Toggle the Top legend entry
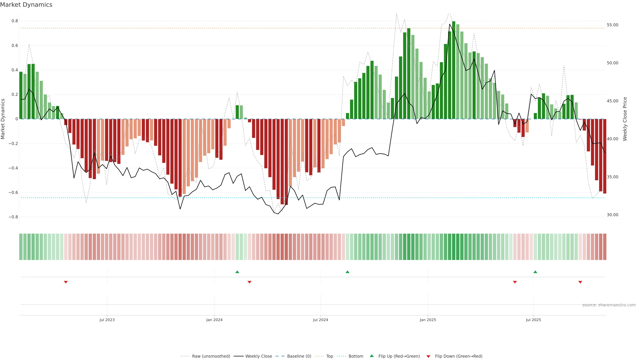The image size is (644, 362). click(x=330, y=356)
